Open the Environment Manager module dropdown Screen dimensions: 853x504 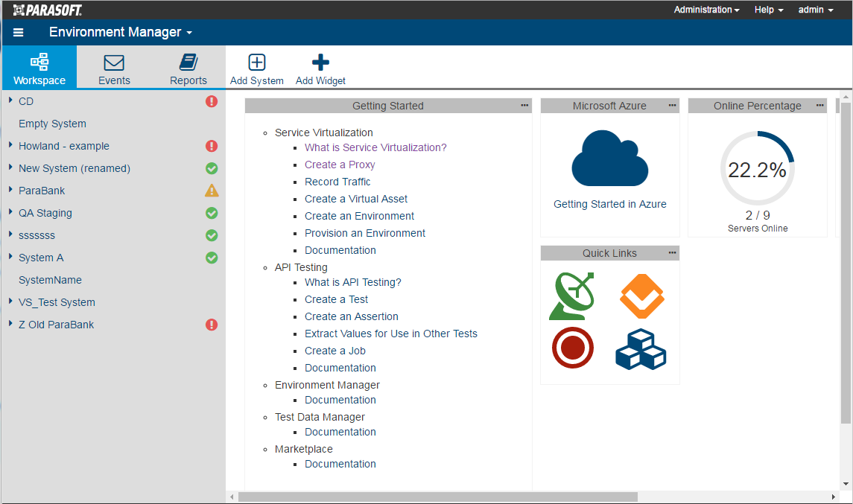coord(121,33)
